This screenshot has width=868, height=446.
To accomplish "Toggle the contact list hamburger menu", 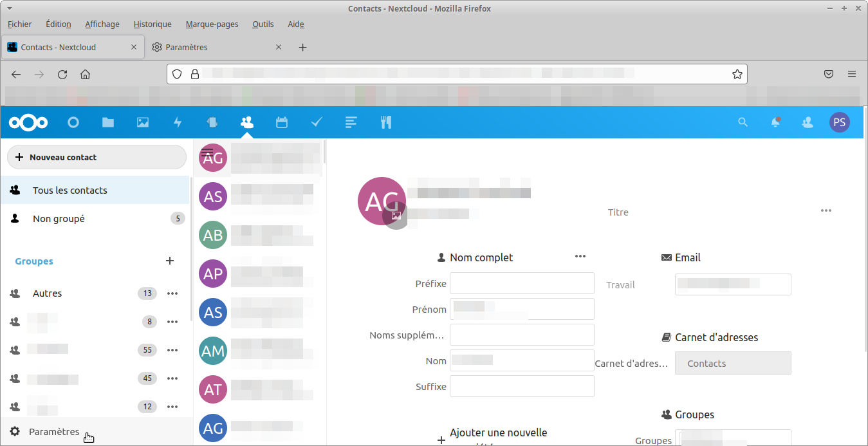I will [x=207, y=153].
